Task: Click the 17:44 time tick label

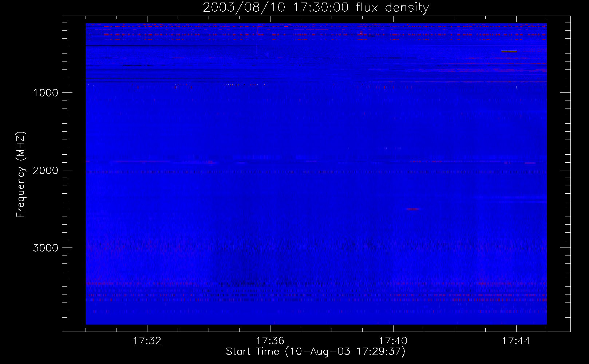Action: tap(516, 341)
